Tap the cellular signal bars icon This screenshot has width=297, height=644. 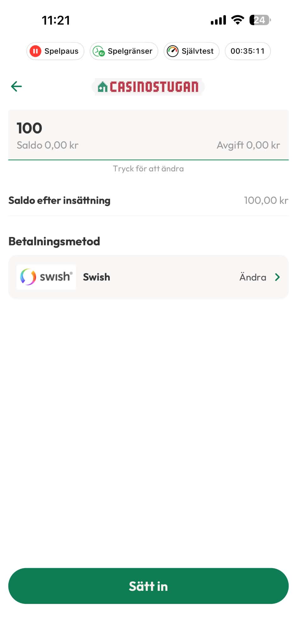[x=218, y=20]
